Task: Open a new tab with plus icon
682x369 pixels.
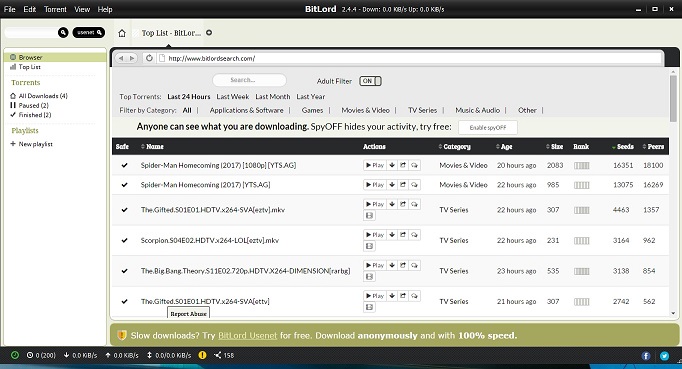Action: (x=209, y=33)
